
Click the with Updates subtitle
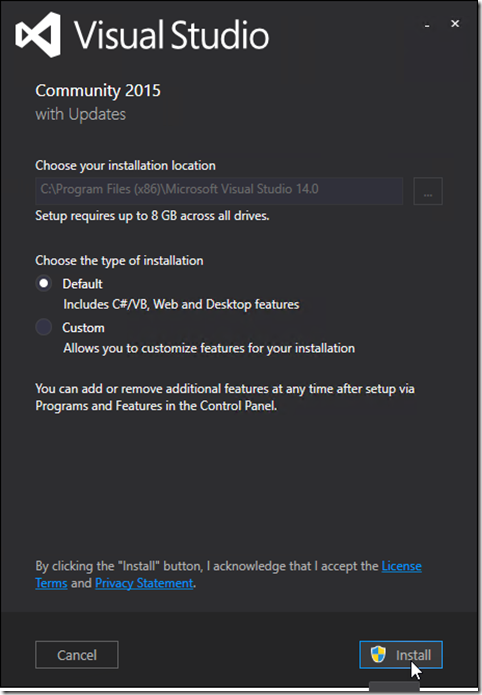coord(81,114)
